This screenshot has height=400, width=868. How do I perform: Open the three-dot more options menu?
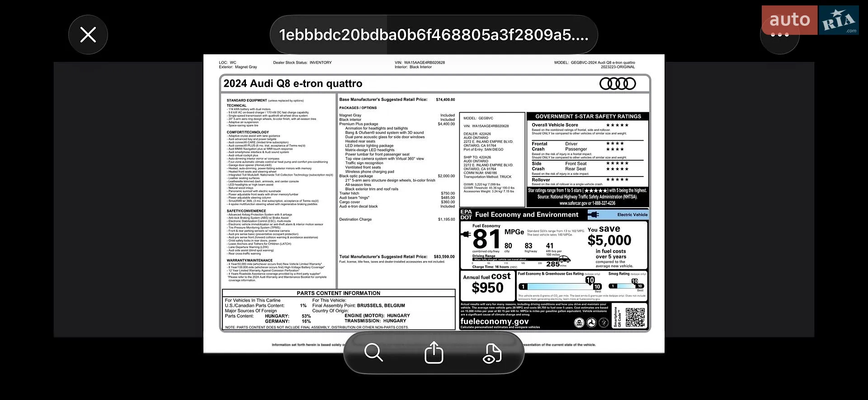(779, 35)
